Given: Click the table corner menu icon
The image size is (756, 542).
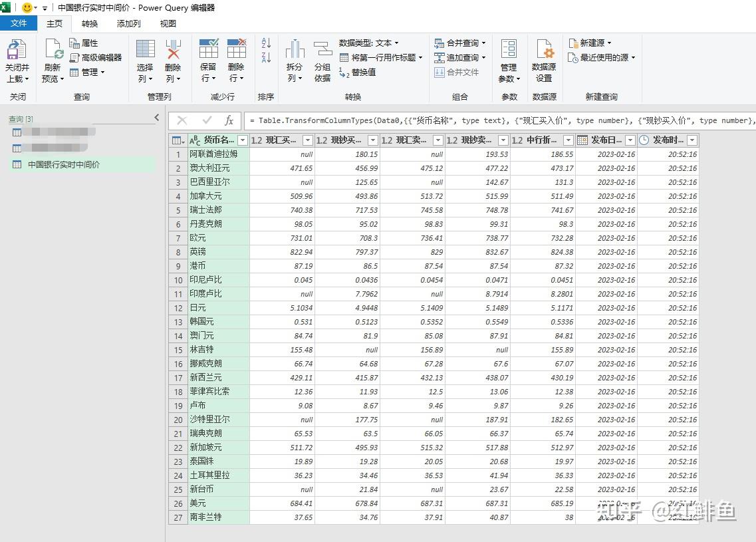Looking at the screenshot, I should point(178,140).
